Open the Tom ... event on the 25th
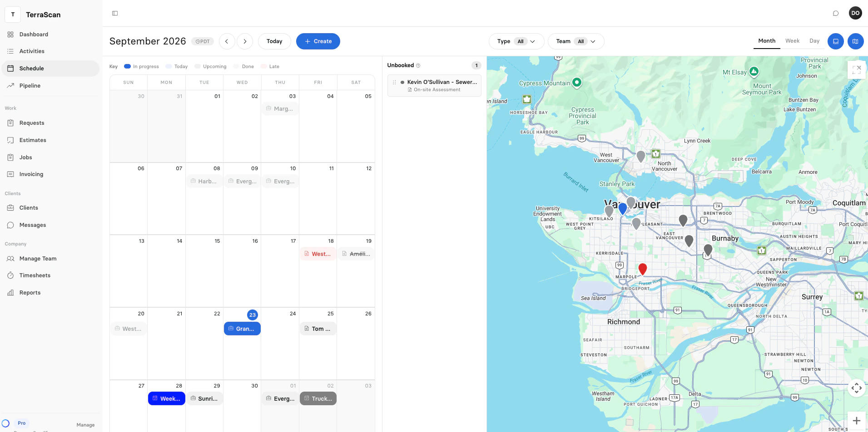Image resolution: width=868 pixels, height=432 pixels. tap(318, 329)
